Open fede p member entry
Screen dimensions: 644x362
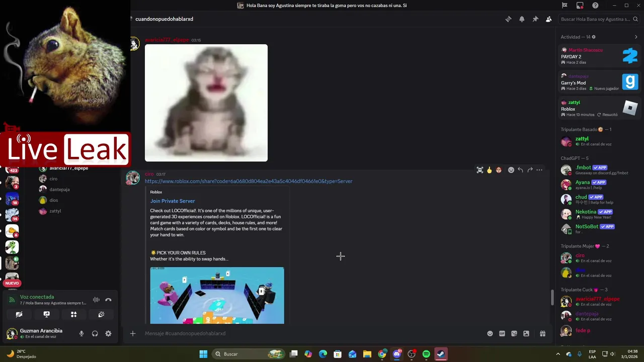[x=600, y=330]
